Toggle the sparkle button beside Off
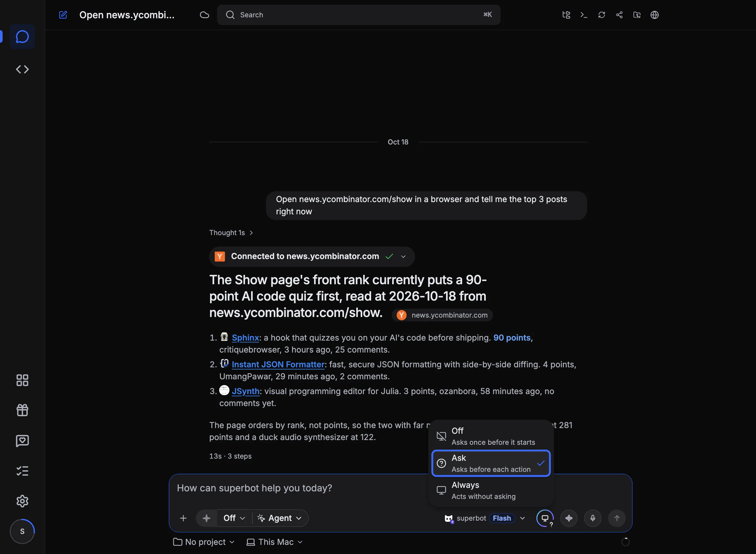 click(207, 518)
